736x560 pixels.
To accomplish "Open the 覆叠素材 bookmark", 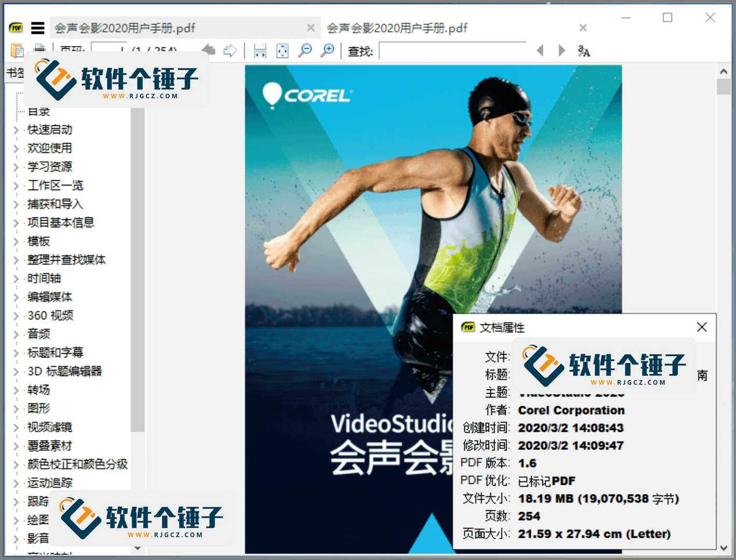I will [50, 446].
